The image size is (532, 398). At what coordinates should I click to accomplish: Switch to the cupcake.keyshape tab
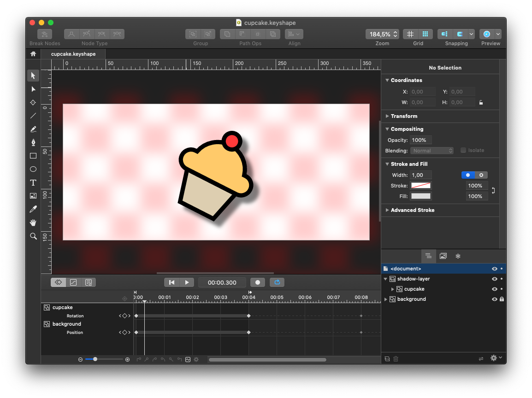73,54
